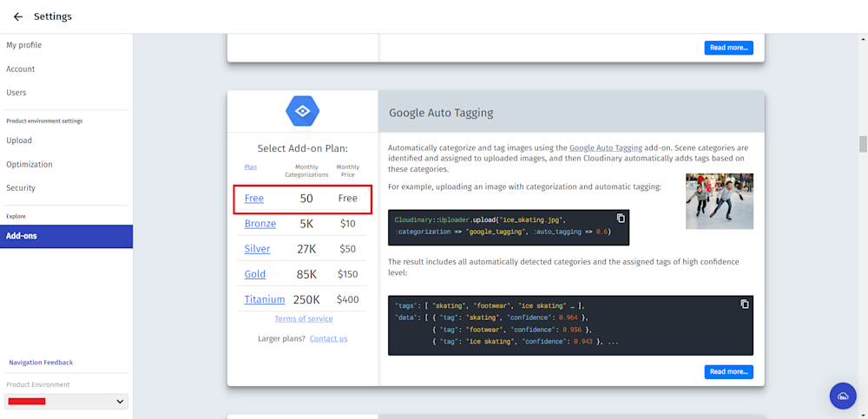The image size is (868, 419).
Task: Open the Terms of service link
Action: [x=304, y=319]
